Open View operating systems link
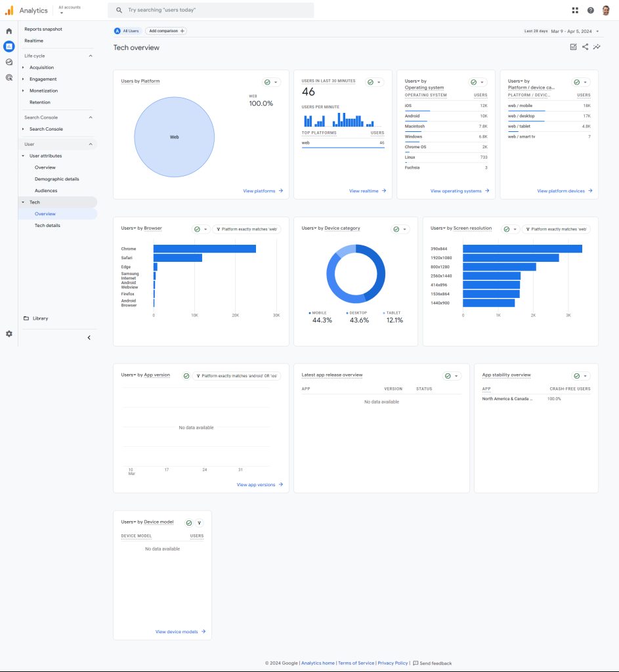Screen dimensions: 619x672 460,191
